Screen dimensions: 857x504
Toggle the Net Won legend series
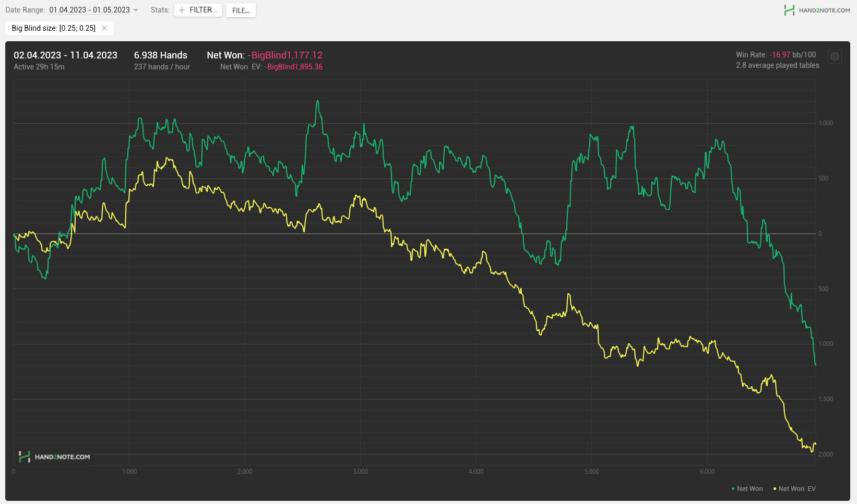click(x=747, y=489)
